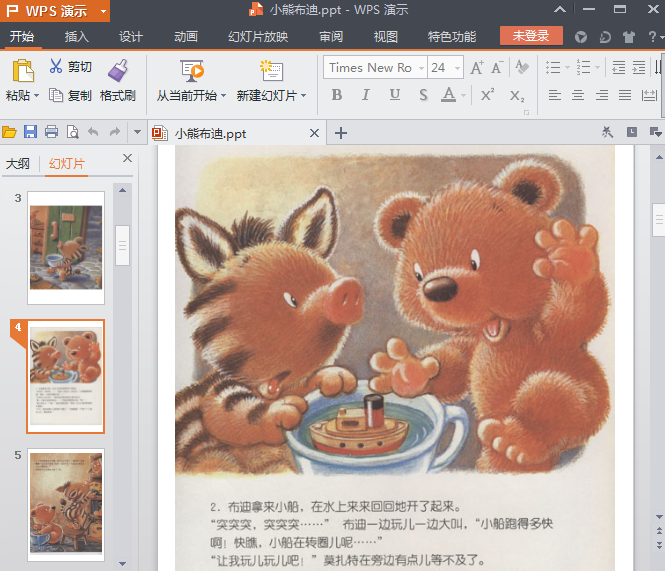Decrease font size with A- icon
The image size is (665, 571).
497,67
